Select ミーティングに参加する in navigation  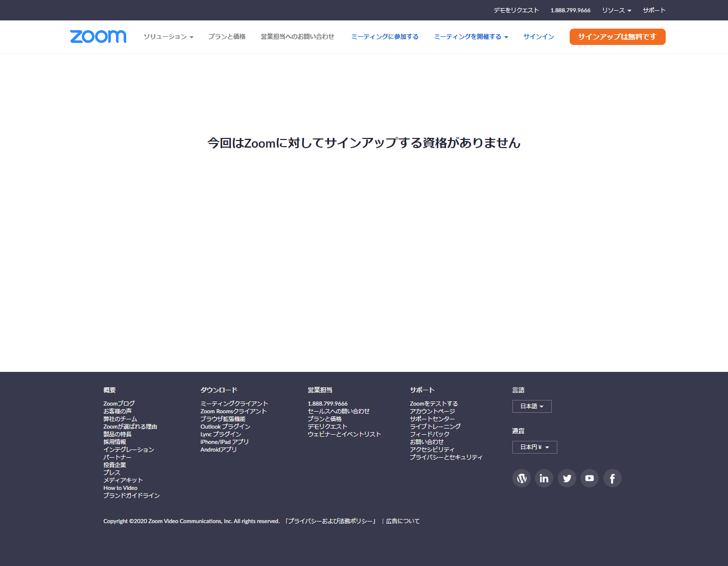click(x=385, y=37)
